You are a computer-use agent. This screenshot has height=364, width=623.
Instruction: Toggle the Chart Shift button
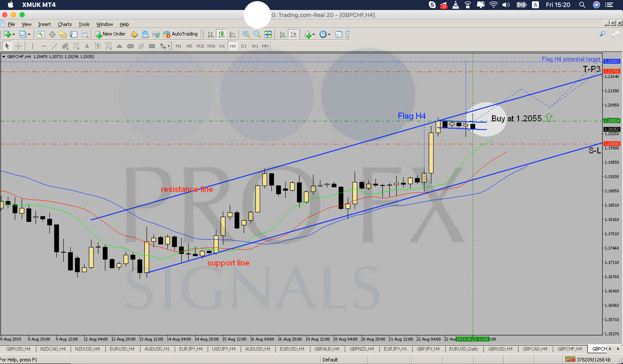click(294, 34)
